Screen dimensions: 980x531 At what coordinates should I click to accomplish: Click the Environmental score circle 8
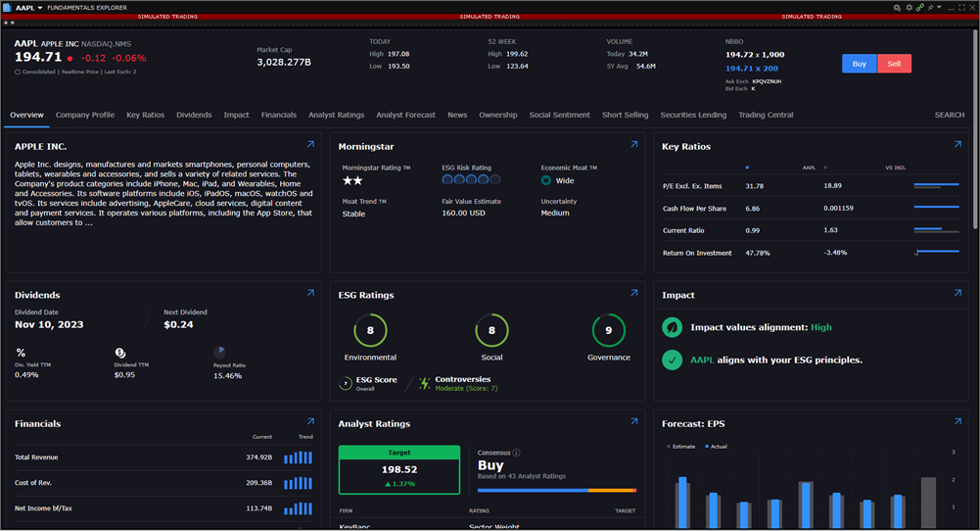370,330
